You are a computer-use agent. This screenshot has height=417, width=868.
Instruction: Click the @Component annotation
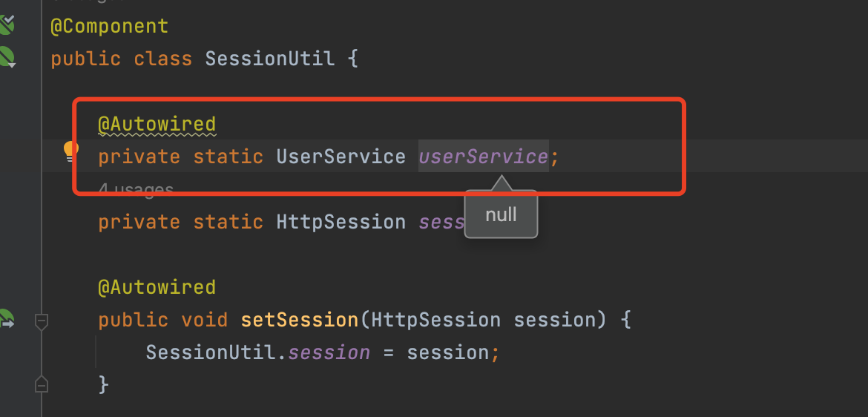pyautogui.click(x=109, y=26)
